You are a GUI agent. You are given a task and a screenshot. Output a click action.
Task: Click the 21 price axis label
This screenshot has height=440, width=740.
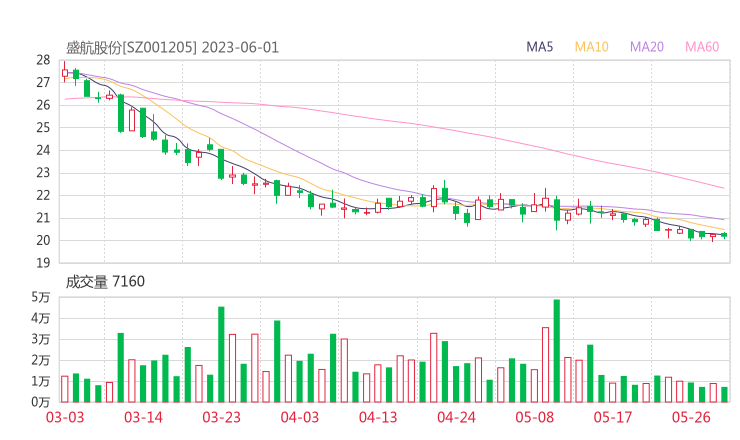(x=43, y=218)
